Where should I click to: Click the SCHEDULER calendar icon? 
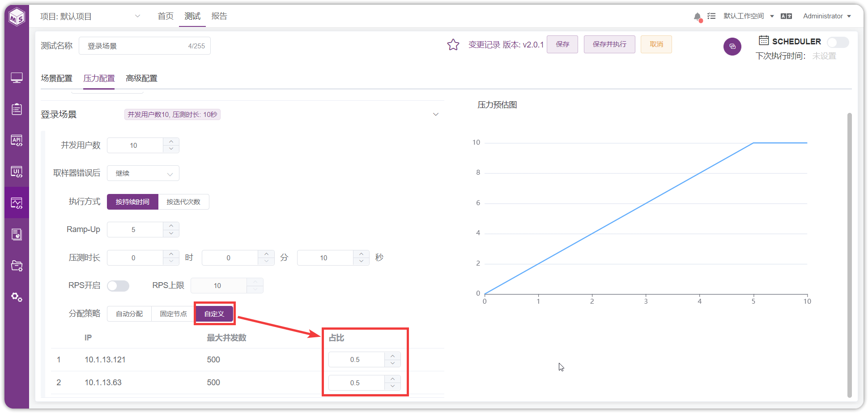[764, 40]
